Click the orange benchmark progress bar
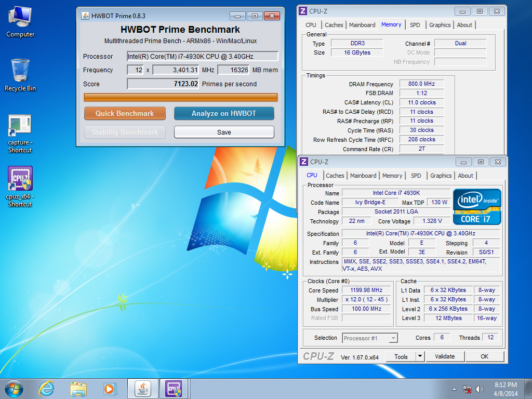Viewport: 532px width, 399px height. point(181,97)
